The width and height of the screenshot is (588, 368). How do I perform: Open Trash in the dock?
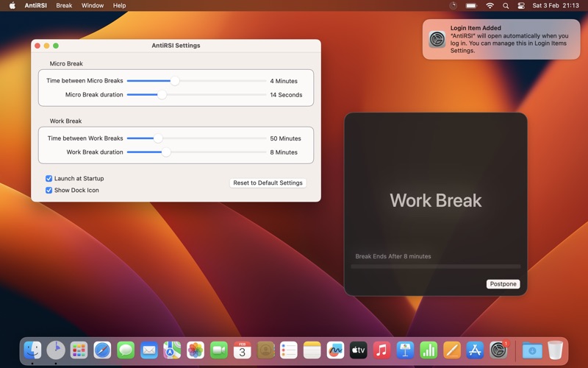(556, 350)
